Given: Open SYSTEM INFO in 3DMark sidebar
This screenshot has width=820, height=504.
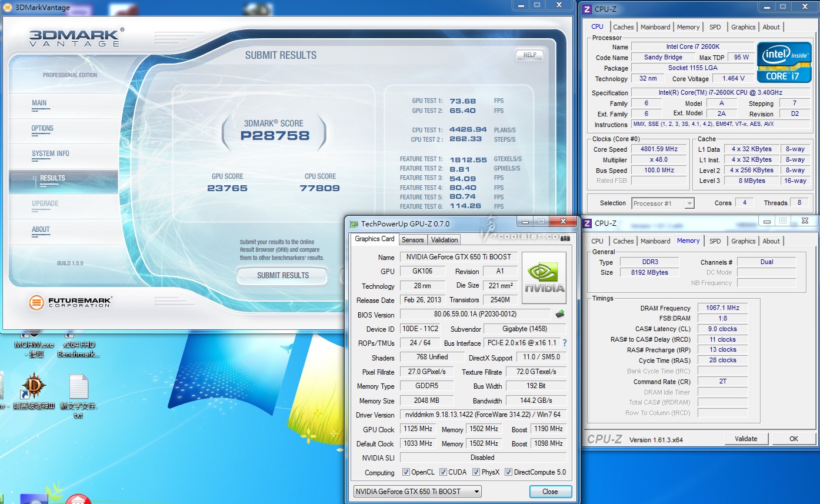Looking at the screenshot, I should click(51, 153).
